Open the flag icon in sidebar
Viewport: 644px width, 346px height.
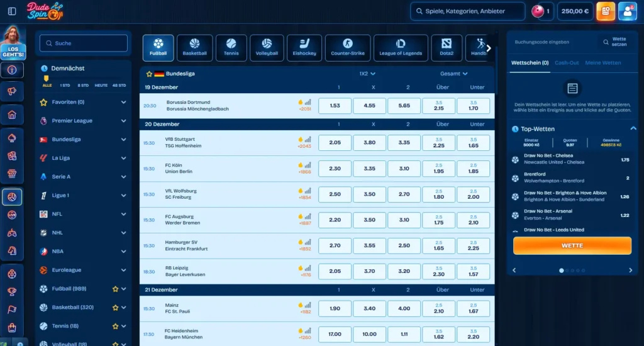(x=12, y=310)
